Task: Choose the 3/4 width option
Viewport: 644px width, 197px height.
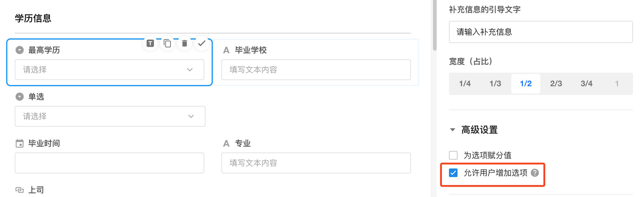Action: [586, 83]
